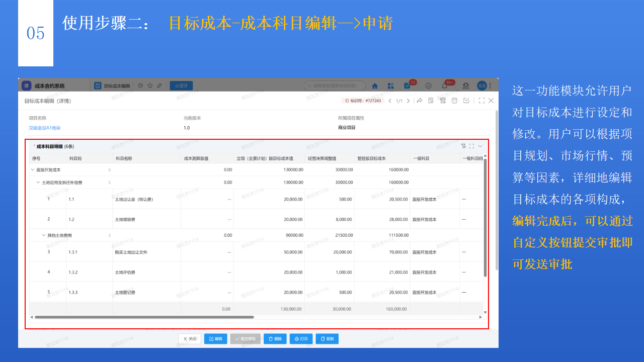Toggle the favorite star next to 目标成本编辑

tap(150, 85)
